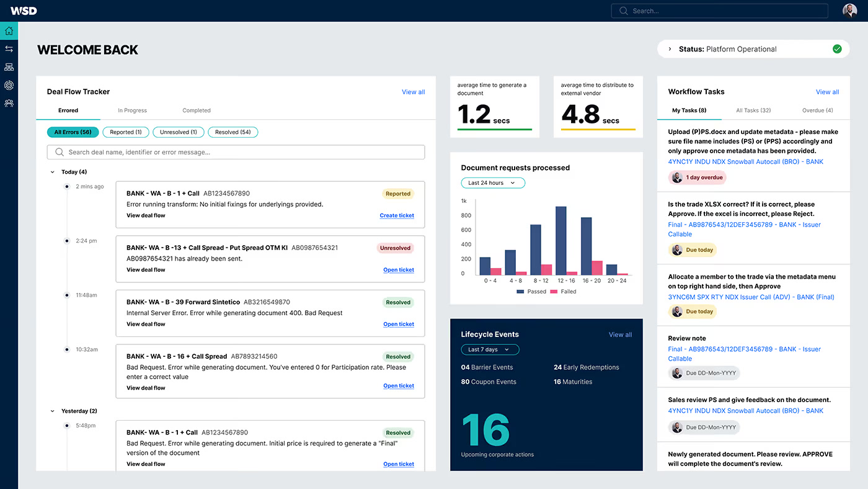Open the Last 24 hours dropdown
Viewport: 868px width, 489px height.
click(x=493, y=183)
